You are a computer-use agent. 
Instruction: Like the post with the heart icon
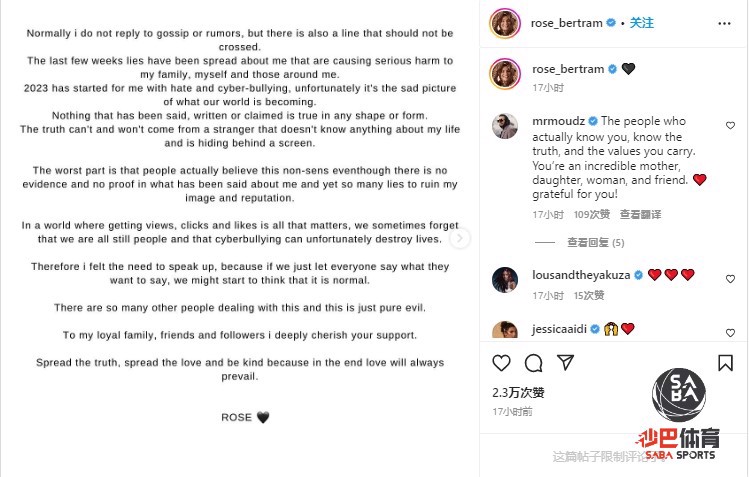pyautogui.click(x=502, y=363)
